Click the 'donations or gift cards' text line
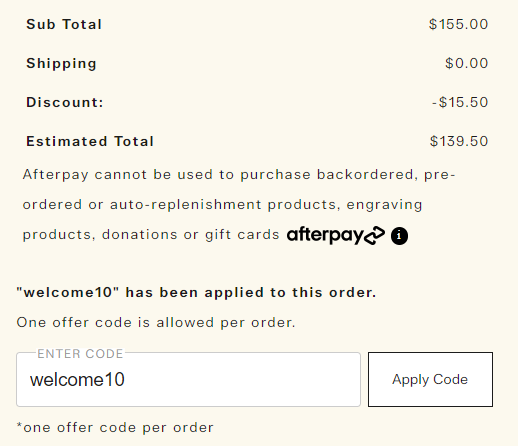Viewport: 518px width, 446px height. tap(151, 235)
